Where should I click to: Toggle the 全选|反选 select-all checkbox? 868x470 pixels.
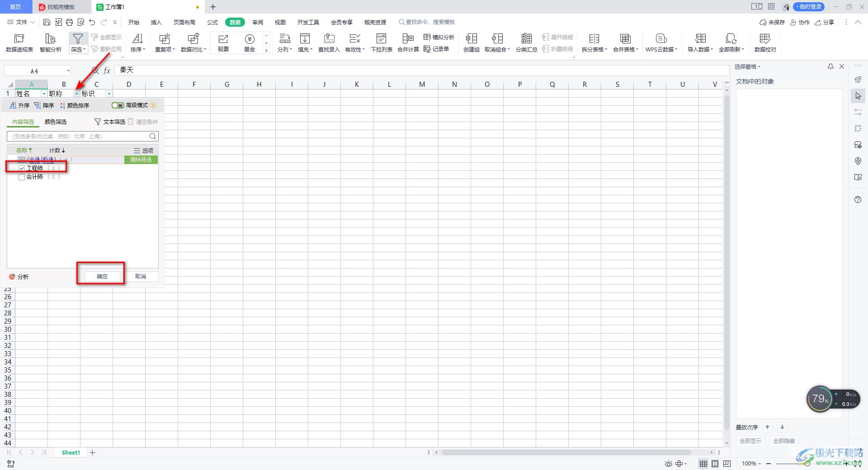(x=22, y=160)
